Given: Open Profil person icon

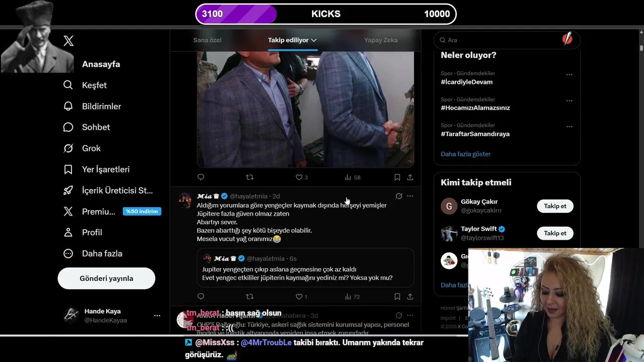Looking at the screenshot, I should [68, 232].
